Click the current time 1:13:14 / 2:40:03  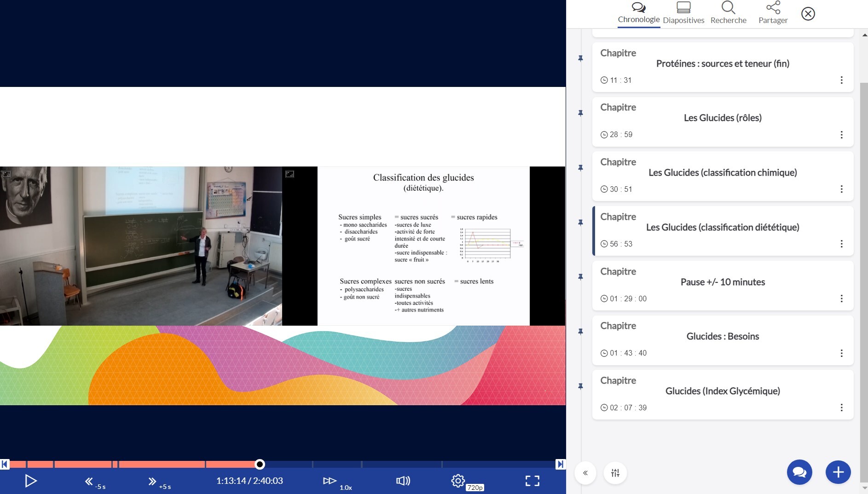click(x=249, y=481)
